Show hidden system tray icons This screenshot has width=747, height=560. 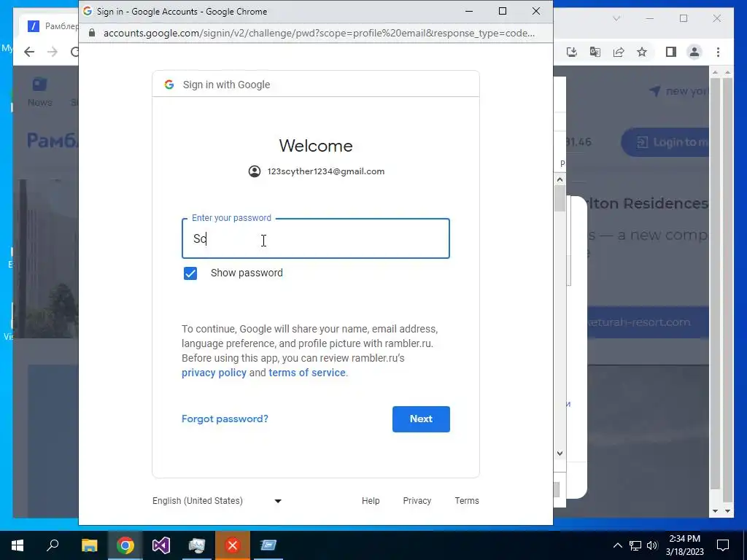[x=617, y=545]
